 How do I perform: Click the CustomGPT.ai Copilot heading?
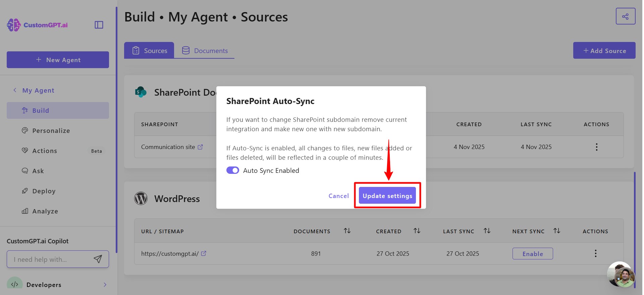pyautogui.click(x=38, y=241)
